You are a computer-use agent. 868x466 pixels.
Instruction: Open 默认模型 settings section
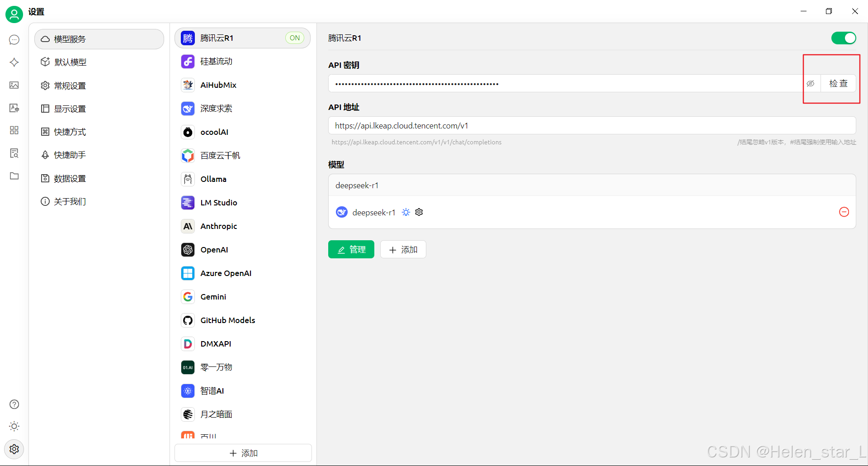click(x=99, y=62)
